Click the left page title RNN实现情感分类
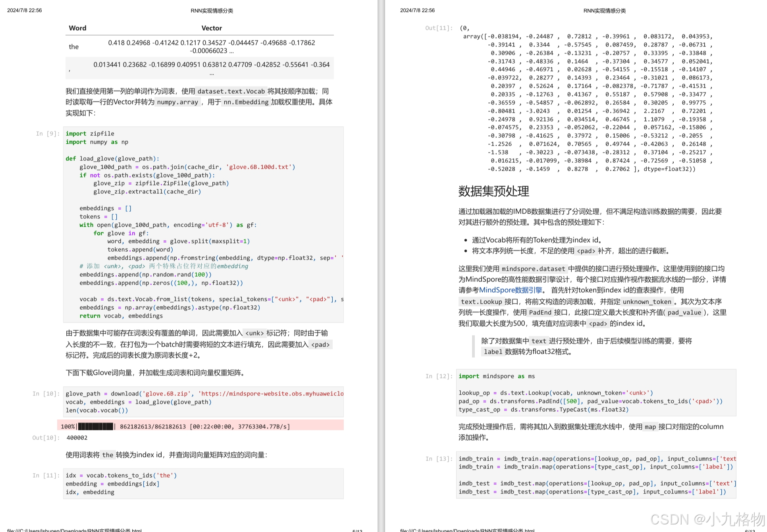 [212, 11]
